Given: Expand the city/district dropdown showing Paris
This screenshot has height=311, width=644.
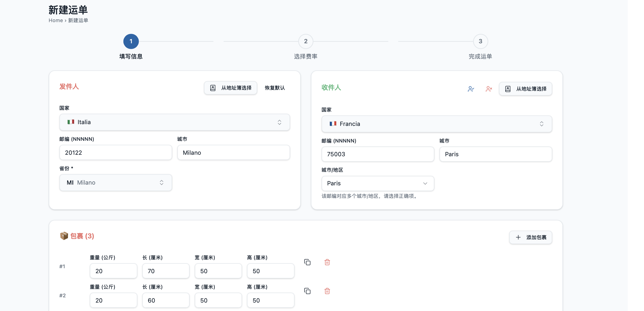Looking at the screenshot, I should 378,183.
